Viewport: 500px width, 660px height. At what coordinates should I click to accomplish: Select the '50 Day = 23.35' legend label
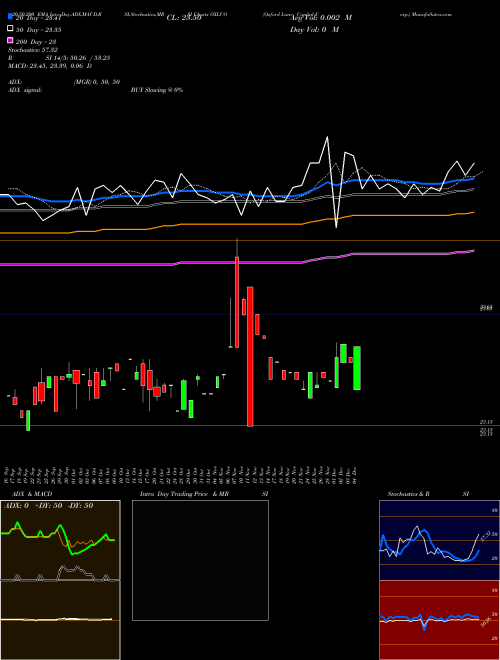click(38, 30)
